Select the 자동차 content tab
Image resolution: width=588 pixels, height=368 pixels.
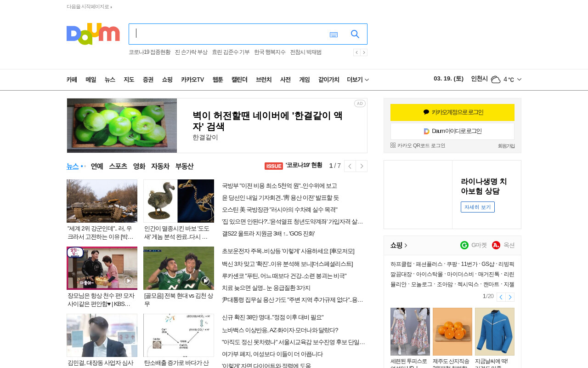(x=160, y=166)
